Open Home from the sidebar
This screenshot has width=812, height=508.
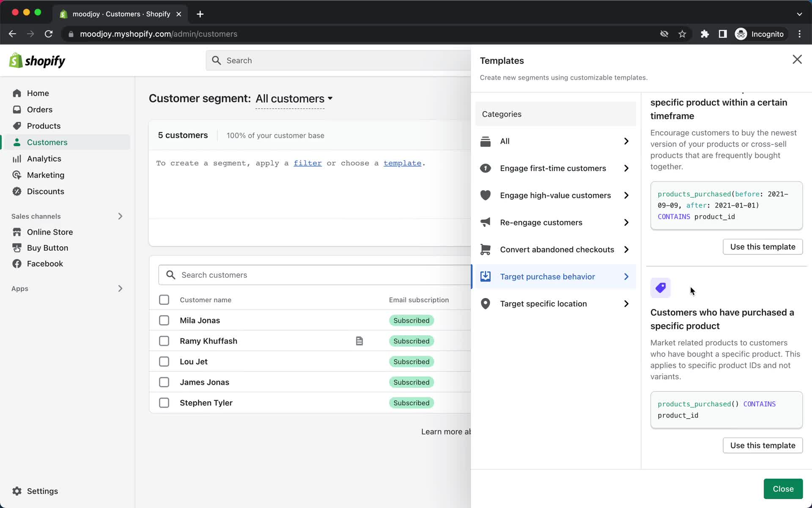click(38, 93)
